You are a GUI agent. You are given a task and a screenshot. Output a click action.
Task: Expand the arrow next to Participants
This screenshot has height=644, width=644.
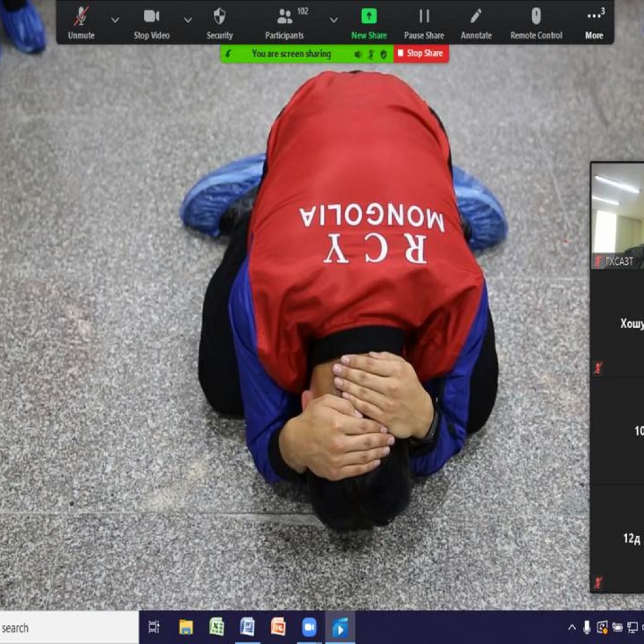click(x=334, y=19)
